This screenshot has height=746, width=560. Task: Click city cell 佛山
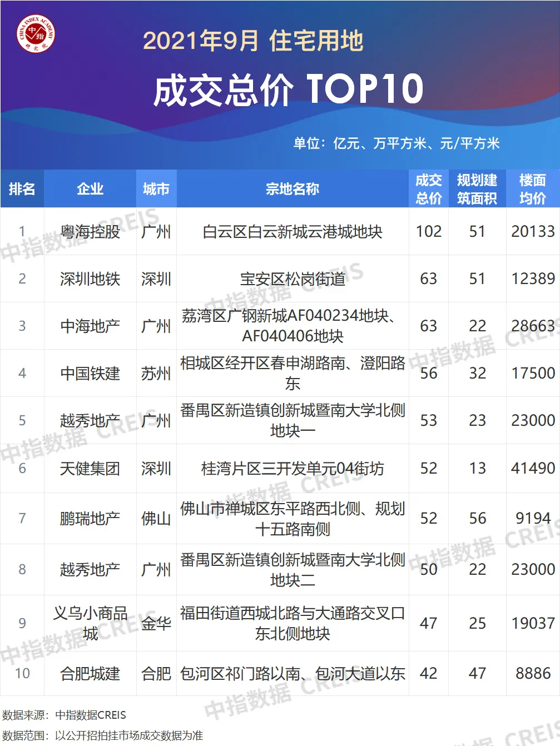pos(156,519)
